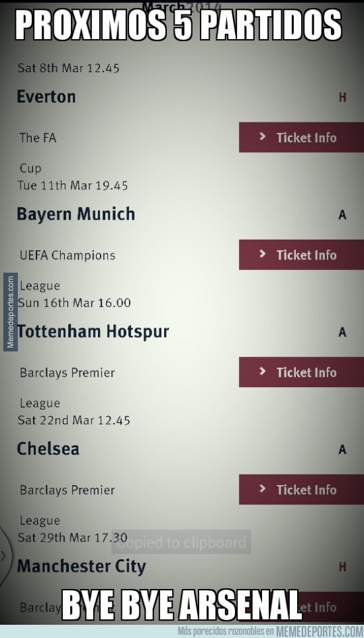Click the H home indicator for Everton
Viewport: 364px width, 638px height.
click(342, 97)
